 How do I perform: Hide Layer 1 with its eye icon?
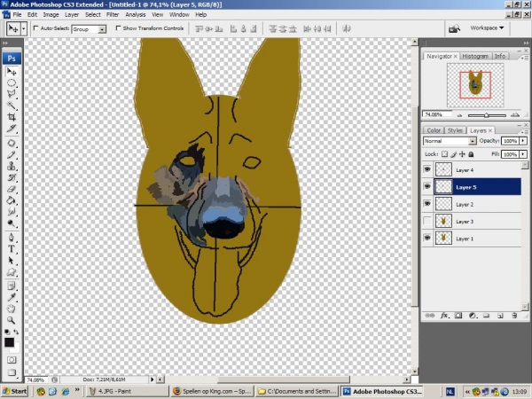tap(427, 239)
